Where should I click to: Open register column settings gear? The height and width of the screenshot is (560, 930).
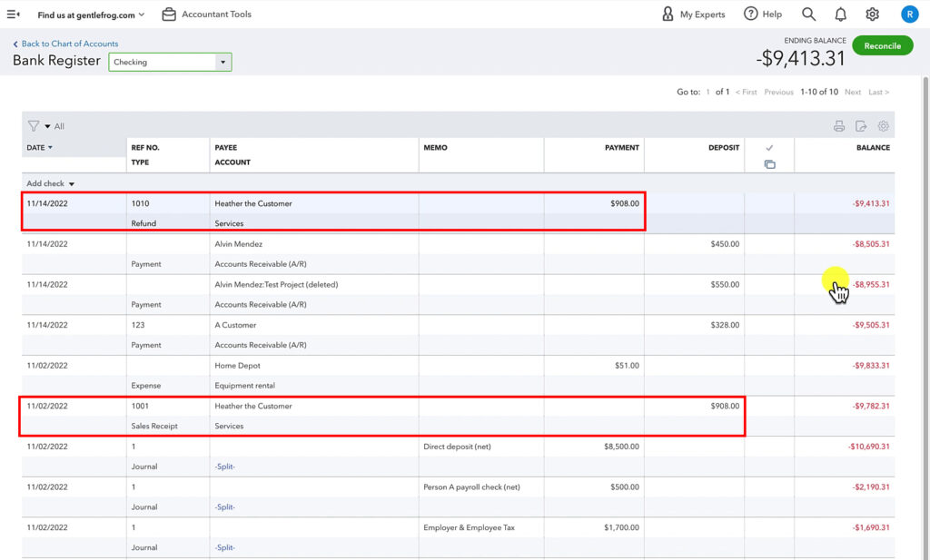[x=884, y=125]
